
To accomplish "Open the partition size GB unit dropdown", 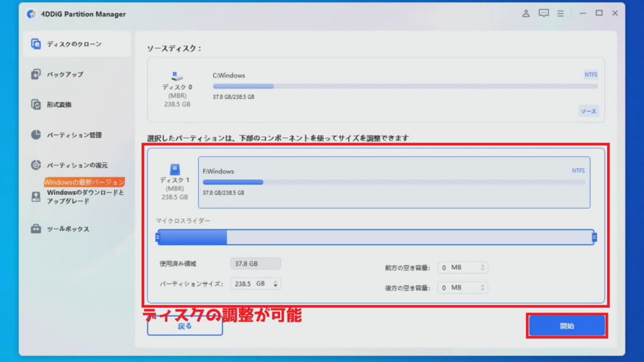I will [x=277, y=284].
